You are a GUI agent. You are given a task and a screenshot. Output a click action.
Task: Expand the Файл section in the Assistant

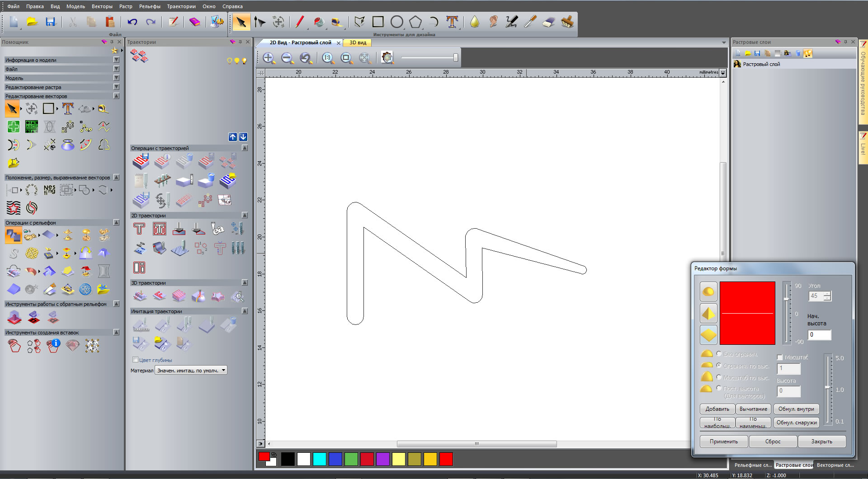click(116, 69)
